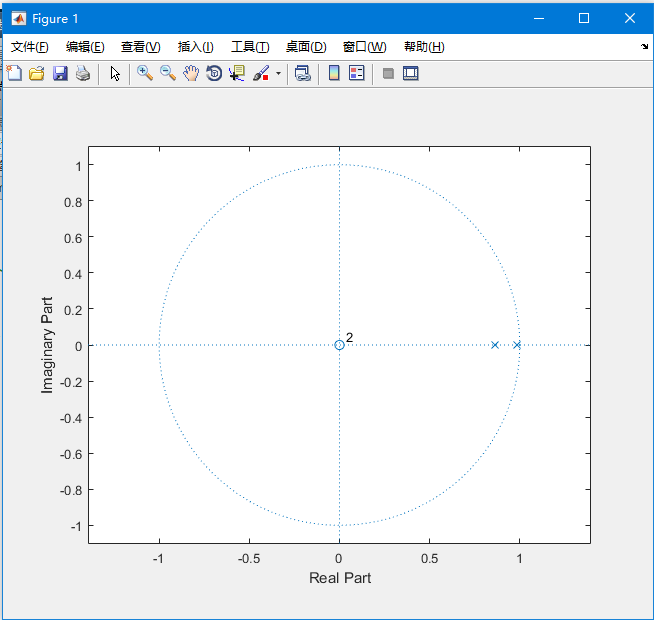Select the Edit Plot arrow tool

point(115,73)
